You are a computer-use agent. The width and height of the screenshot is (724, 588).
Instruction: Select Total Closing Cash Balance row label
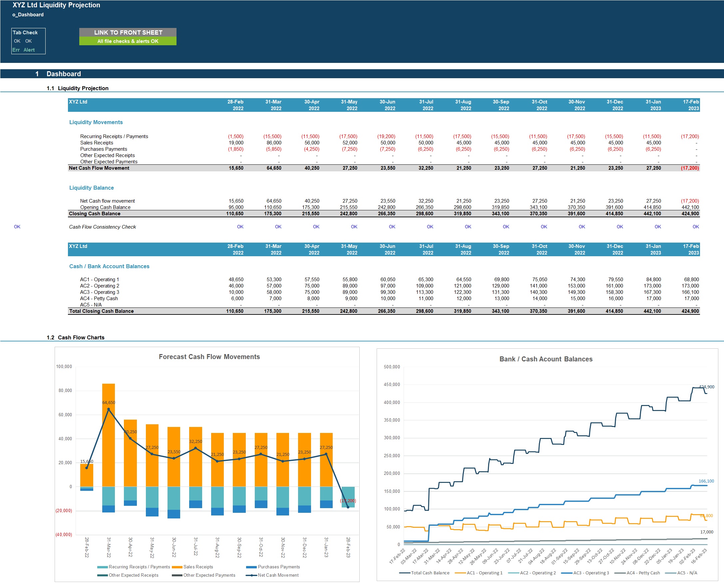101,311
